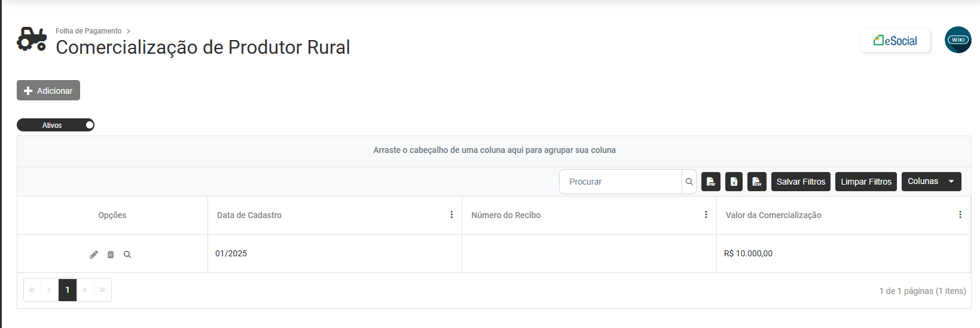Click the Procurar search field

pyautogui.click(x=621, y=182)
